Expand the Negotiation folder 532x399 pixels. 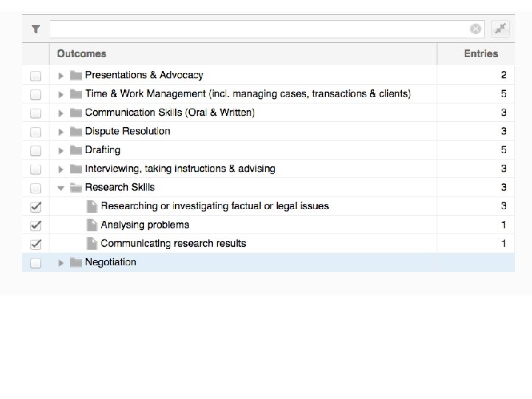tap(61, 262)
